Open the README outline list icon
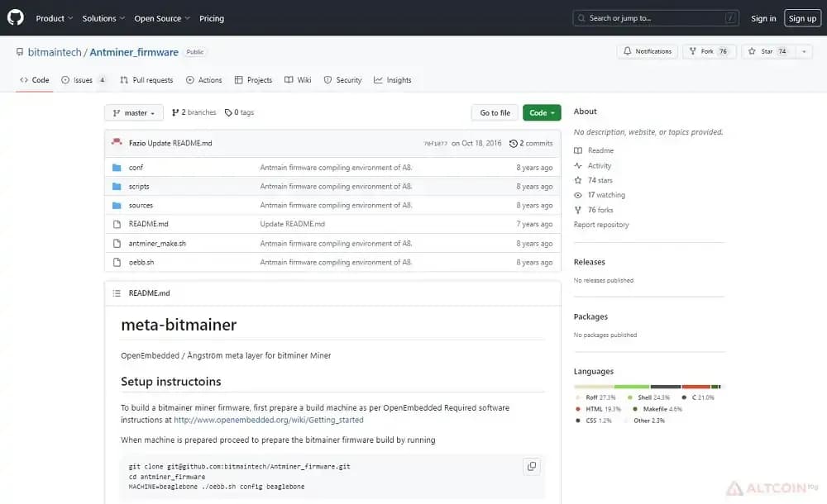Viewport: 827px width, 504px height. click(x=117, y=293)
